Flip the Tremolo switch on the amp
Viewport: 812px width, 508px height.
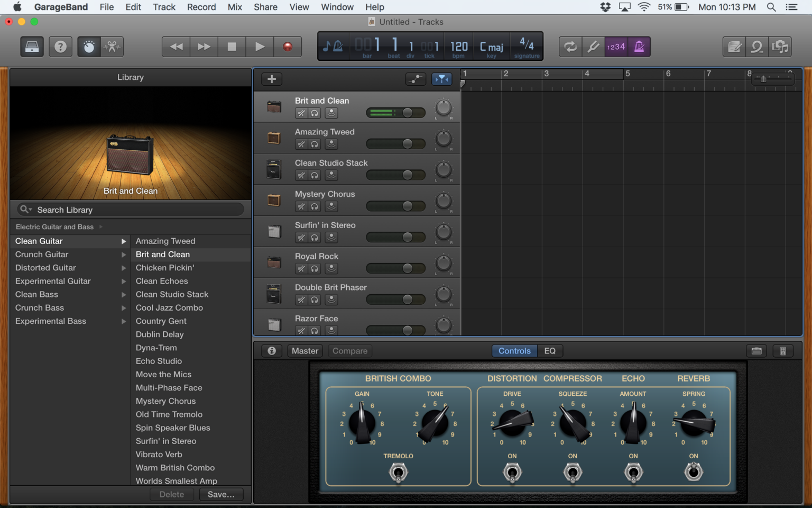[x=398, y=471]
